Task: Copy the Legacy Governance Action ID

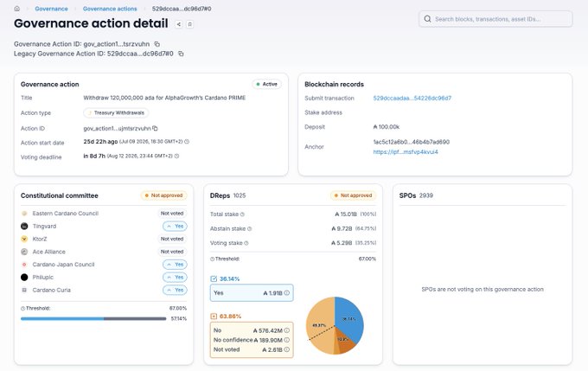Action: click(181, 54)
